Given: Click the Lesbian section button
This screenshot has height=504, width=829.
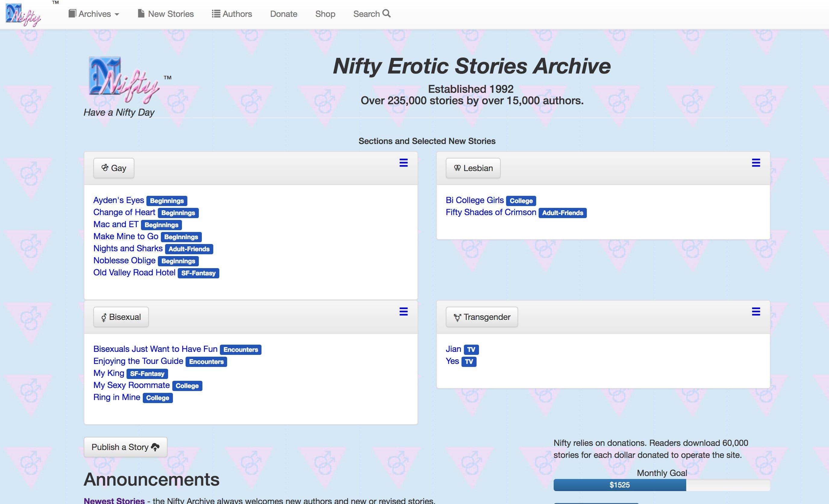Looking at the screenshot, I should [473, 168].
